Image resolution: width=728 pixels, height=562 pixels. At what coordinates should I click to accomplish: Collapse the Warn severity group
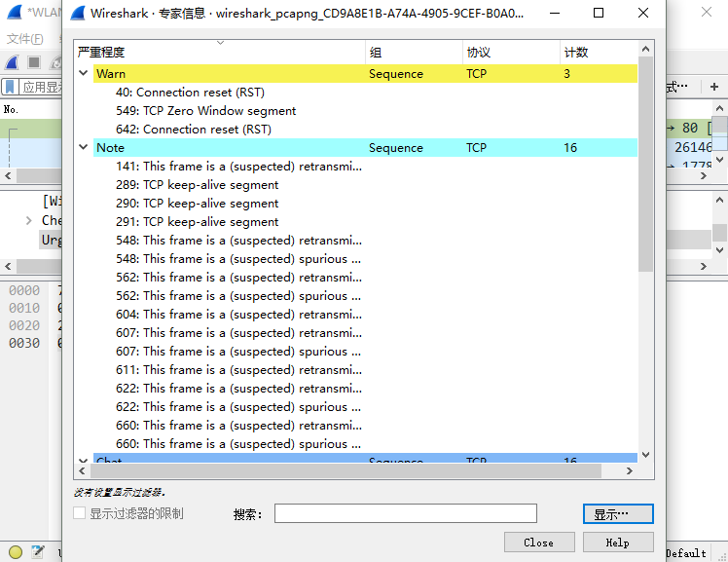pos(84,73)
